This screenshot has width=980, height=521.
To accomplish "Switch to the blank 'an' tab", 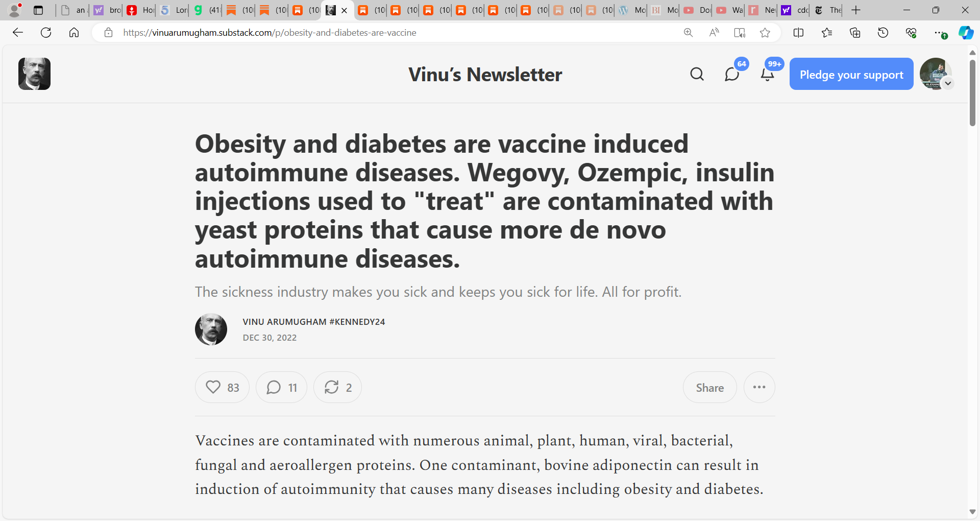I will click(73, 10).
